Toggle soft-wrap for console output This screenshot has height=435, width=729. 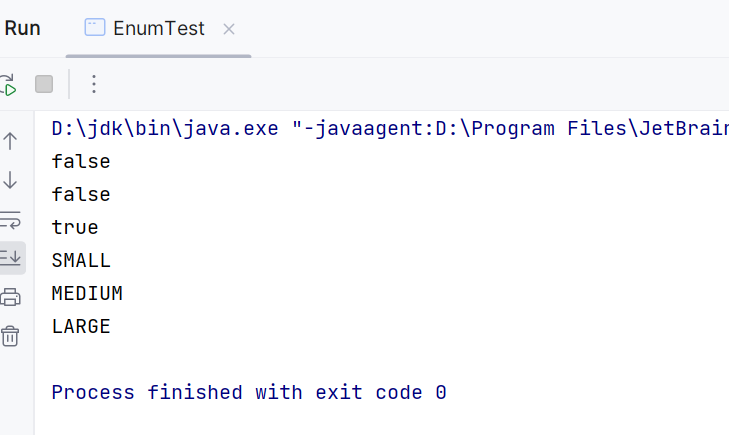[10, 220]
